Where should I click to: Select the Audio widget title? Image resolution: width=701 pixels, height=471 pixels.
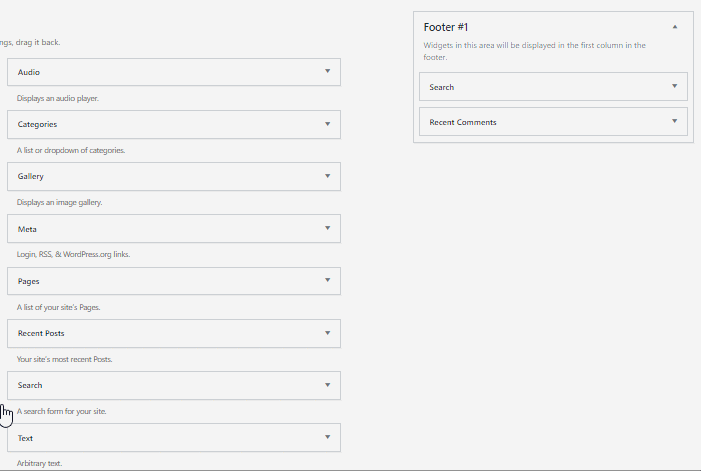[x=29, y=72]
